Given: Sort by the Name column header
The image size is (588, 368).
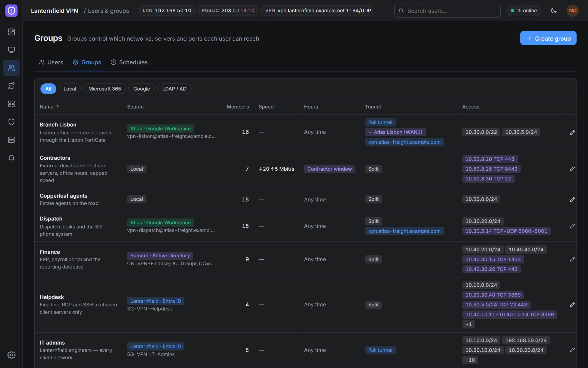Looking at the screenshot, I should 49,107.
